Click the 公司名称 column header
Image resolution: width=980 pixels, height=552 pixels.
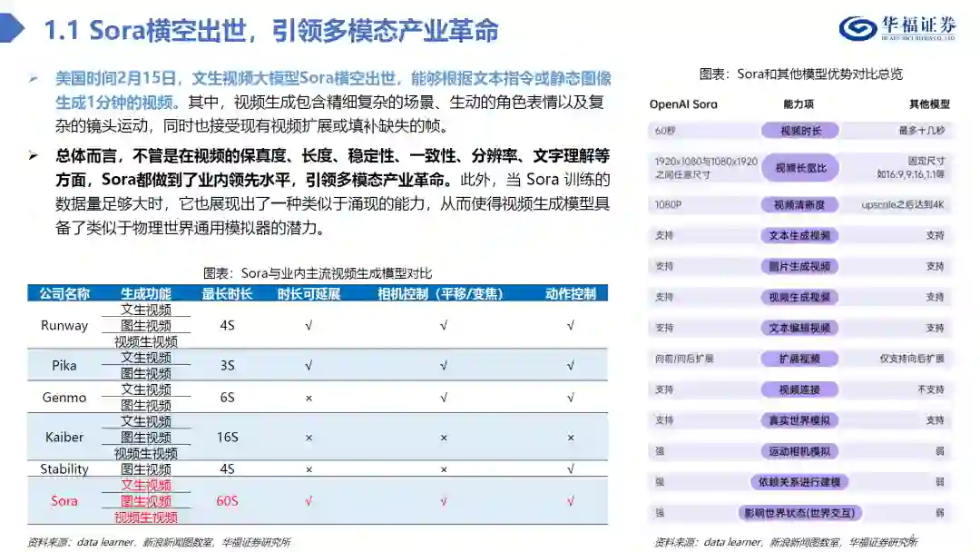click(64, 294)
